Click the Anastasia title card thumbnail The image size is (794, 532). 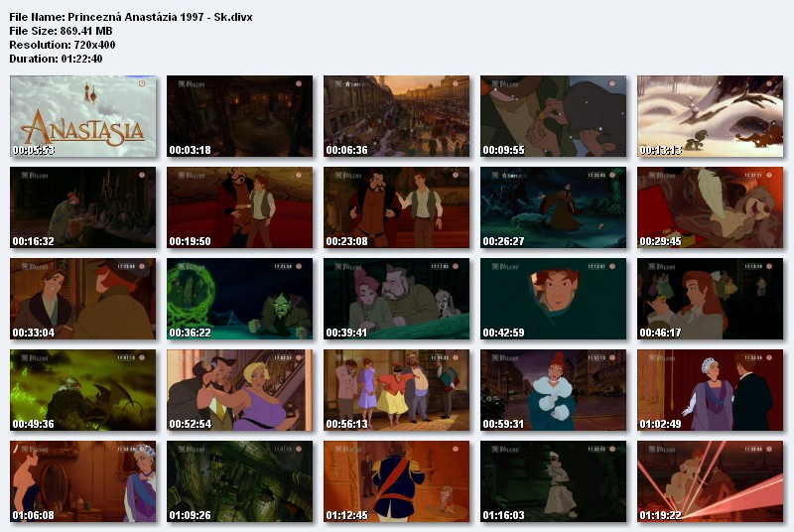point(82,116)
